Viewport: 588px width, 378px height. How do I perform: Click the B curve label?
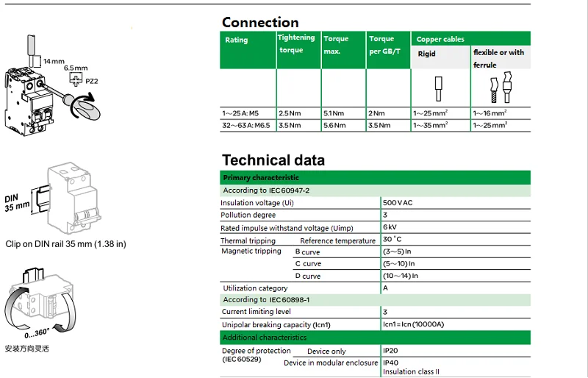307,252
